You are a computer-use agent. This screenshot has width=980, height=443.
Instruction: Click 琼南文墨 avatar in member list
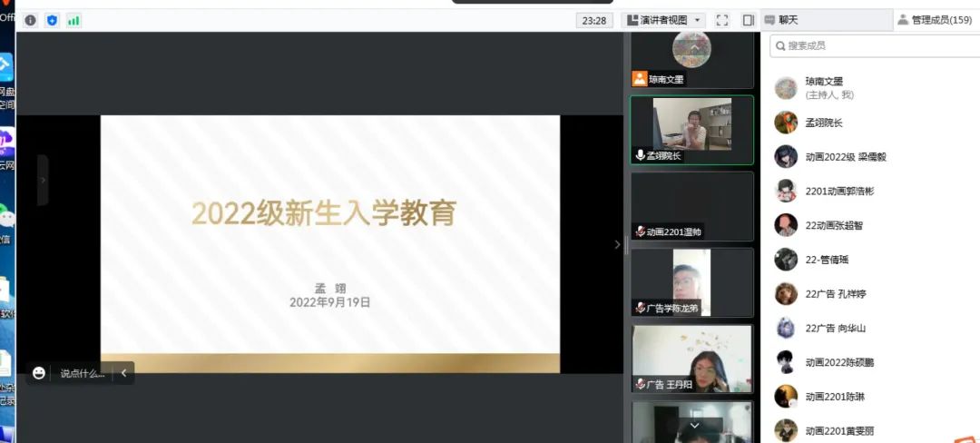pos(786,88)
